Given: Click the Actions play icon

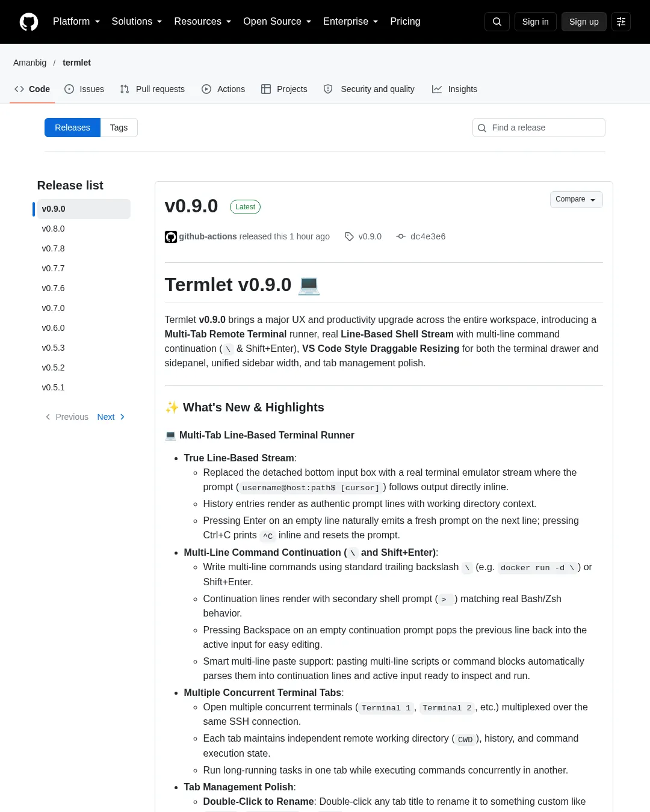Looking at the screenshot, I should (206, 89).
